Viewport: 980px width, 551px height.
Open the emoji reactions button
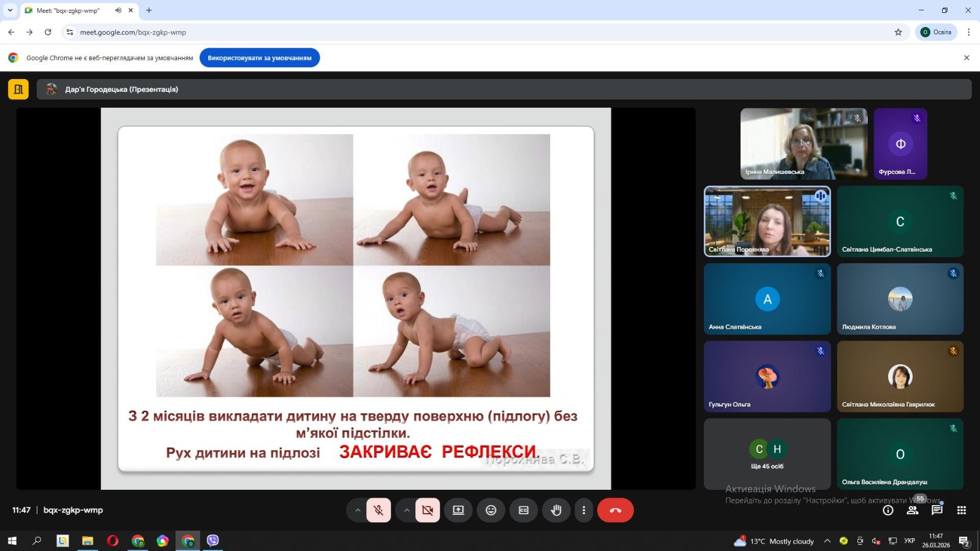pos(491,510)
